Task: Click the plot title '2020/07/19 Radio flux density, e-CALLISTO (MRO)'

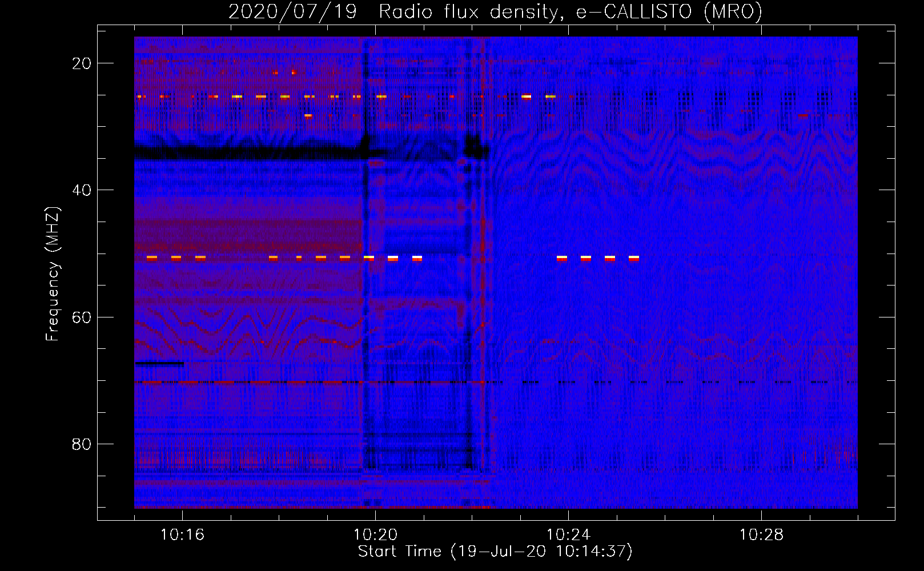Action: point(495,11)
